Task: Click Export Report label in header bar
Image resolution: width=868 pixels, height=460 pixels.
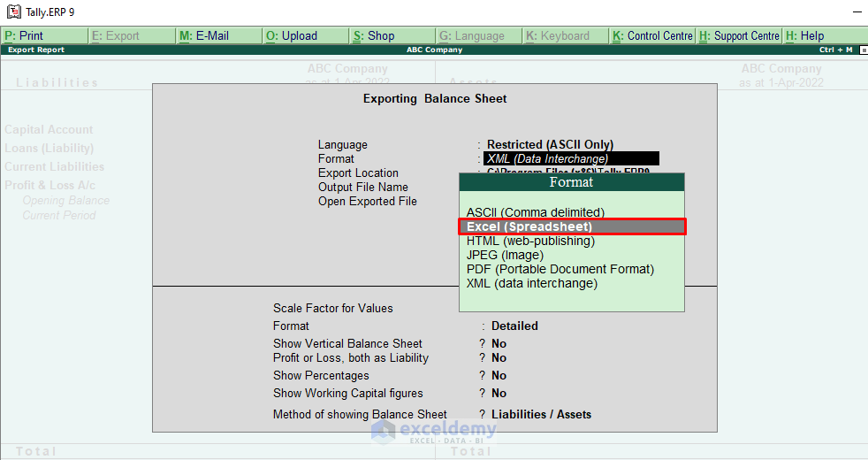Action: [36, 50]
